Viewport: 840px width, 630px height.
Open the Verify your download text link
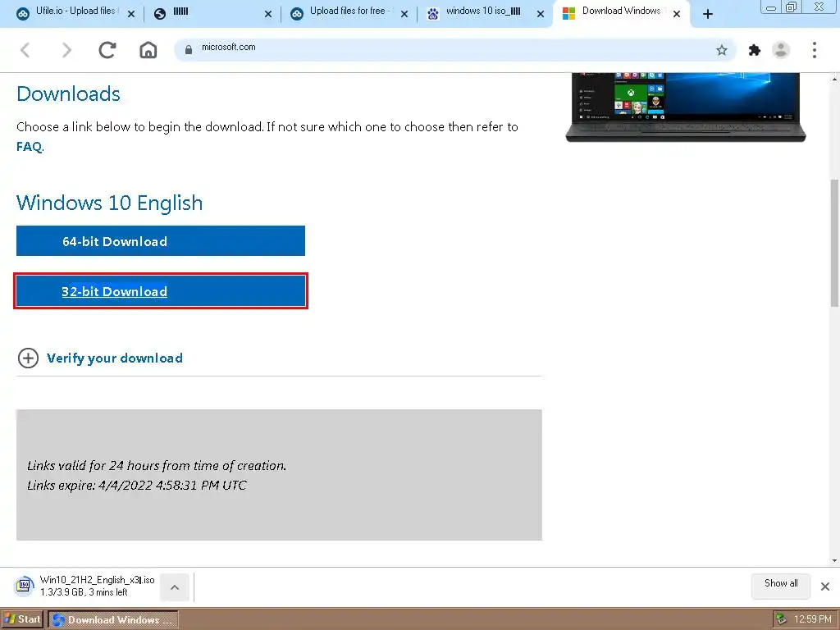[115, 358]
